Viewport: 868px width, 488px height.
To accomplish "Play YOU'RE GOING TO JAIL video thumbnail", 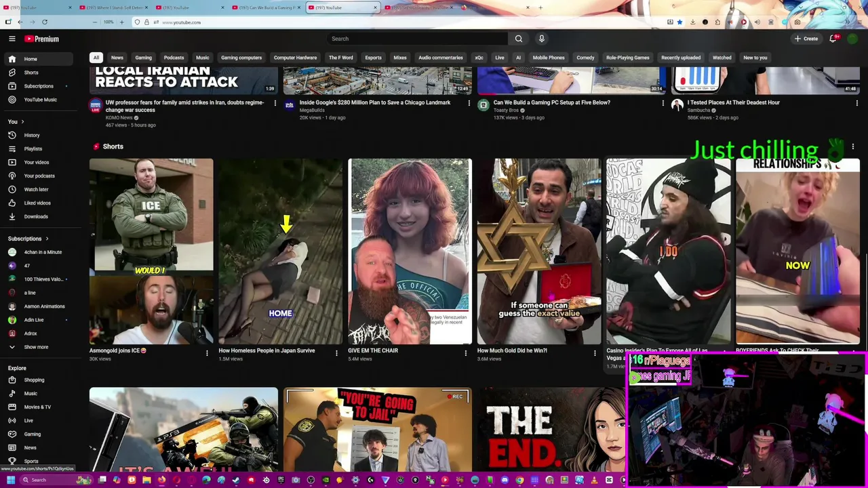I will point(377,429).
